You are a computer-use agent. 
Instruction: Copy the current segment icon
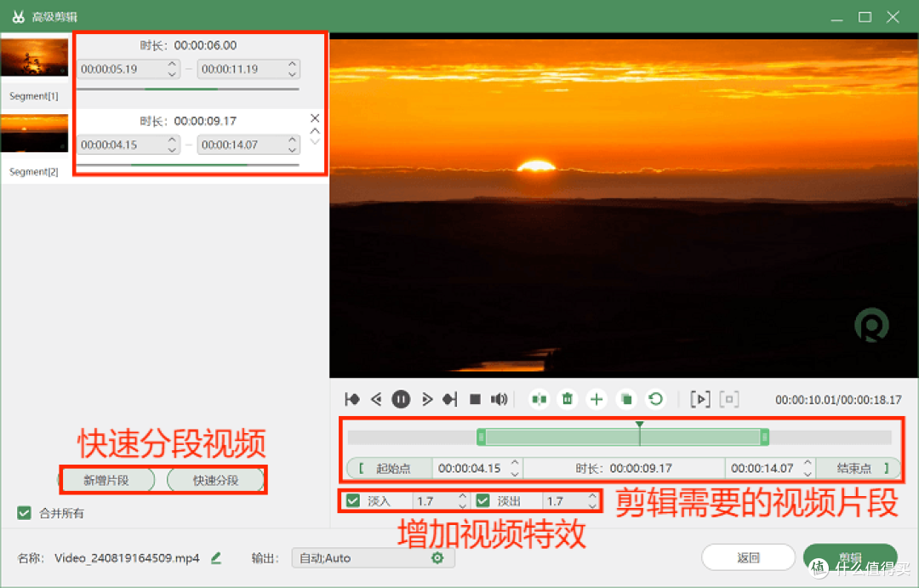[626, 399]
